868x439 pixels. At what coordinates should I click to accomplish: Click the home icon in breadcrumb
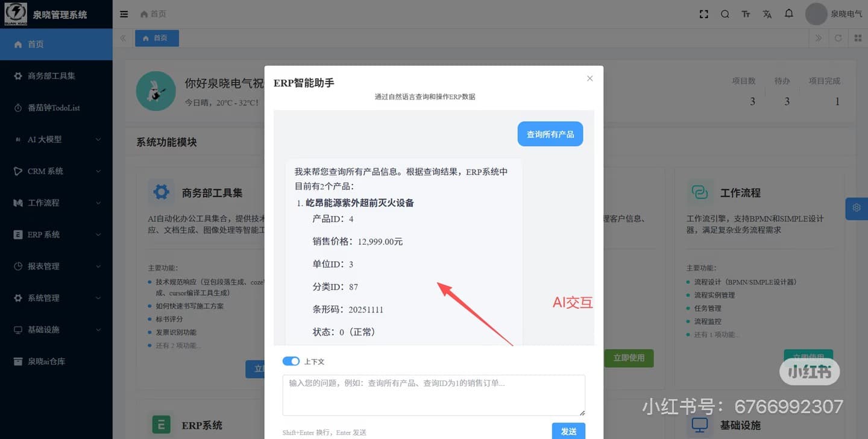coord(143,14)
